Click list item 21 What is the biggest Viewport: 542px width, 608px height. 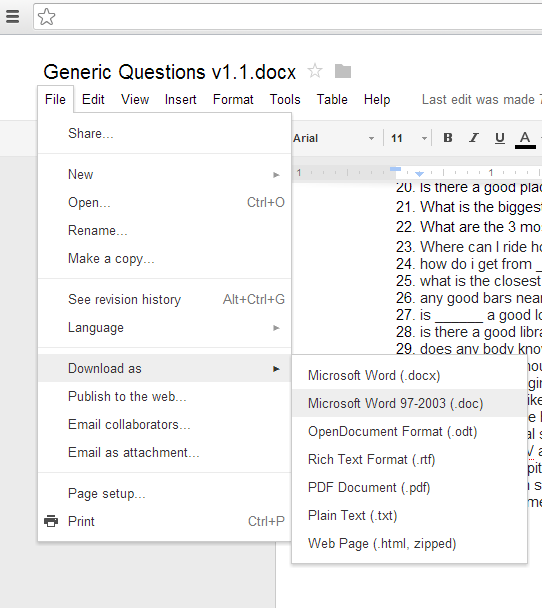click(469, 207)
